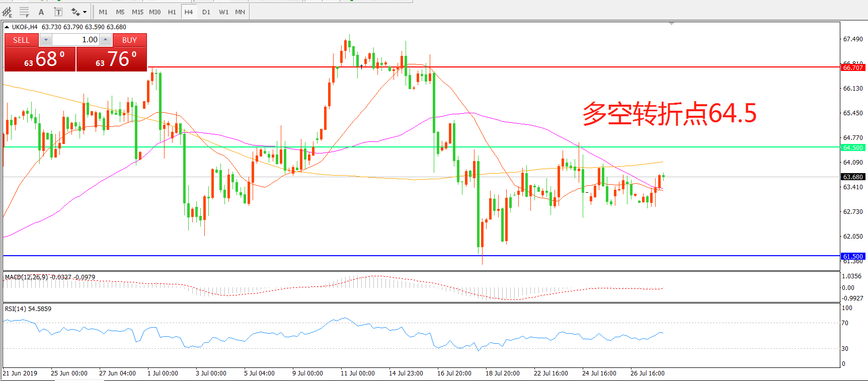The height and width of the screenshot is (381, 868).
Task: Select the D1 daily timeframe
Action: [x=206, y=12]
